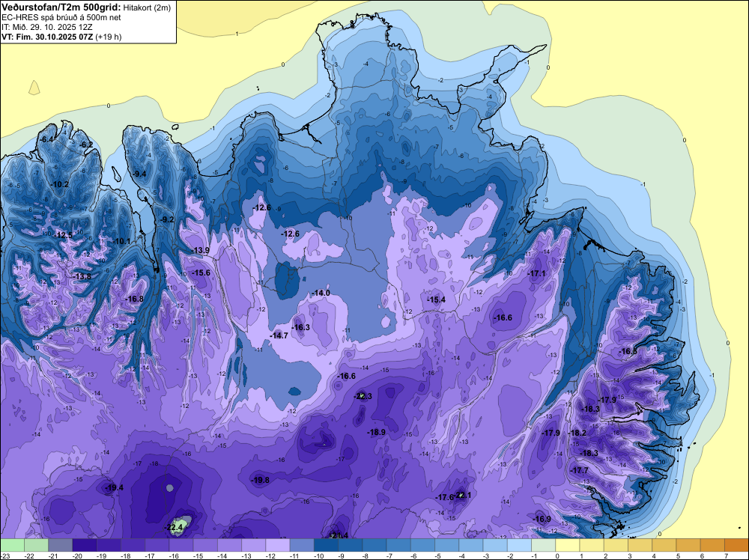The width and height of the screenshot is (749, 560).
Task: Pick the -17 violet legend swatch
Action: click(157, 545)
